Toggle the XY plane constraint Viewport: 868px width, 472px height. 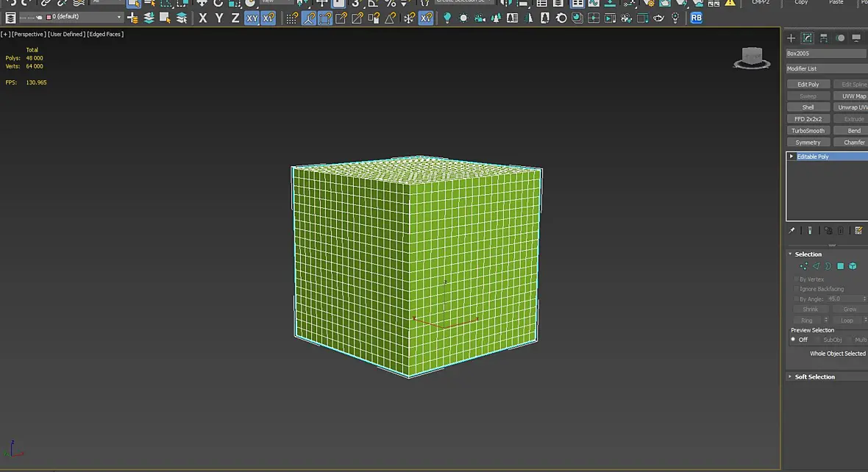coord(252,18)
